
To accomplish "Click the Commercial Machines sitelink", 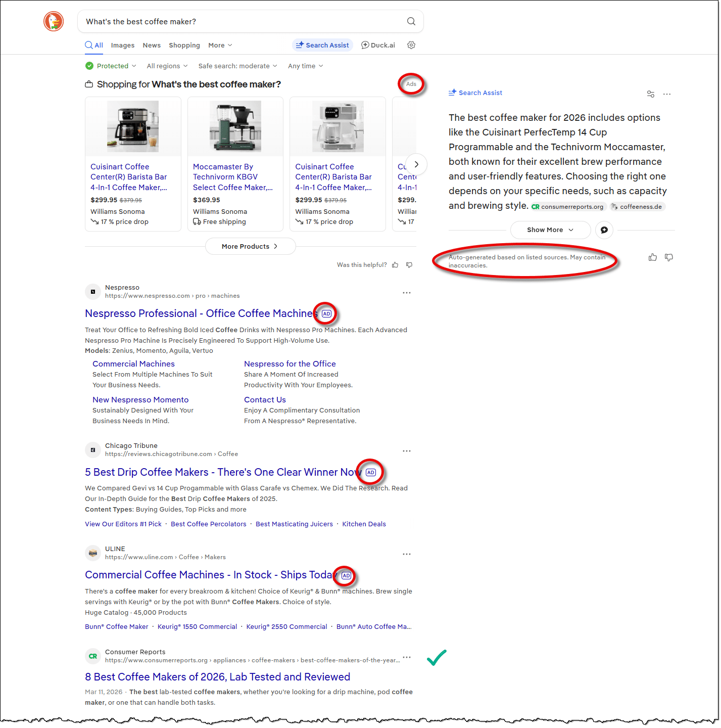I will point(133,364).
